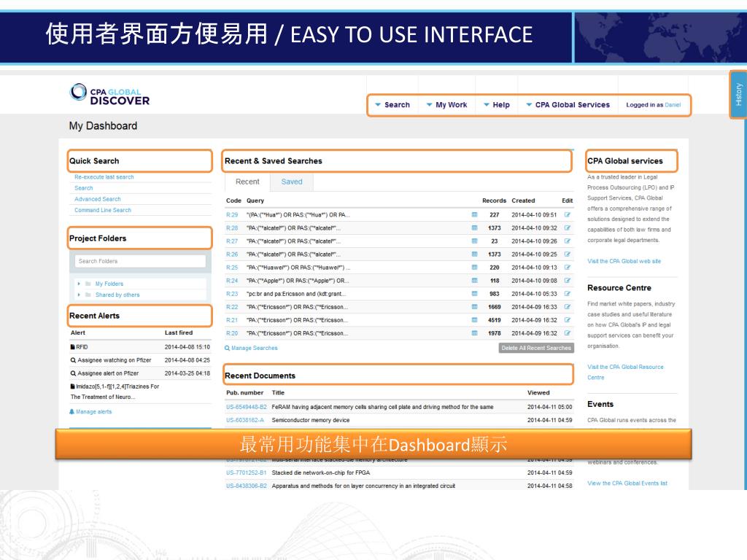
Task: Click the Shared by others folder icon
Action: tap(88, 295)
